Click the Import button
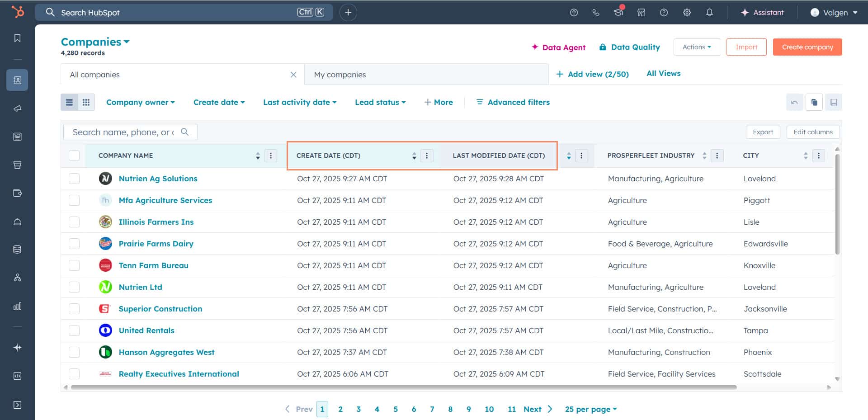868x420 pixels. pos(746,47)
